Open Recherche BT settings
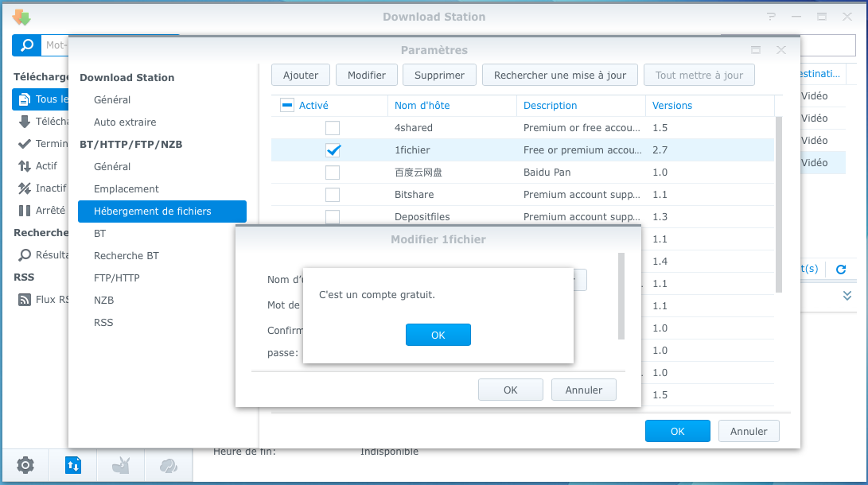This screenshot has width=868, height=485. (127, 255)
